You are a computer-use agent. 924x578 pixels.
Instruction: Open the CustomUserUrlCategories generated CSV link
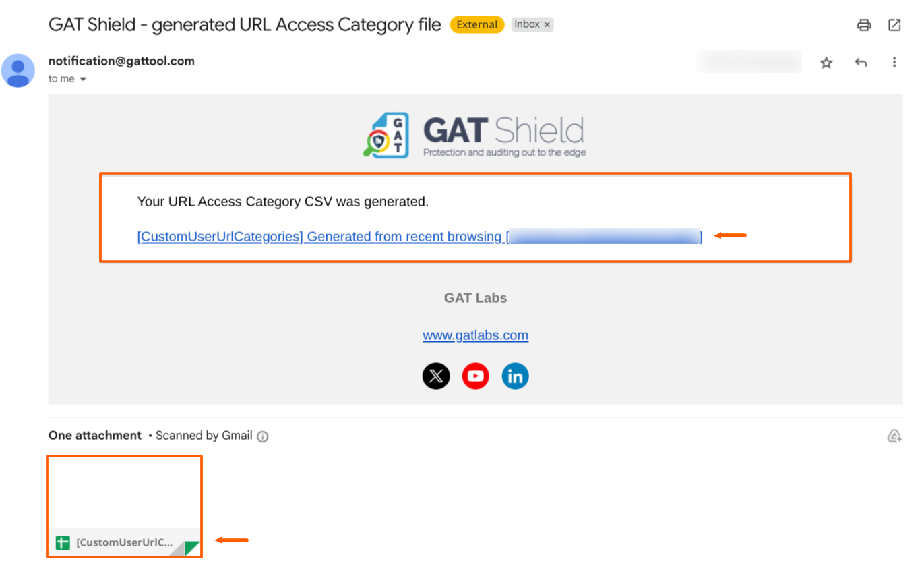pos(419,237)
